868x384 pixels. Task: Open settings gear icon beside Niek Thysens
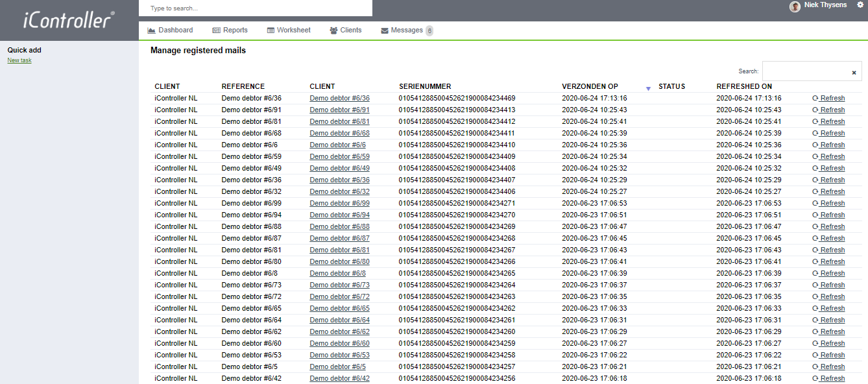click(x=860, y=5)
